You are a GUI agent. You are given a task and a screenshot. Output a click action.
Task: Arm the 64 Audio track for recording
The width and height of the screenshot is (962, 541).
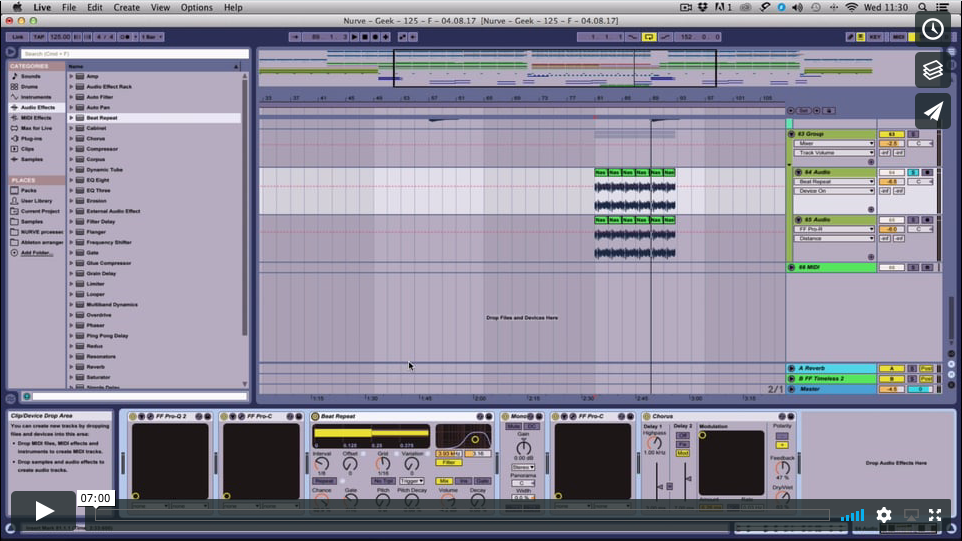(x=927, y=172)
